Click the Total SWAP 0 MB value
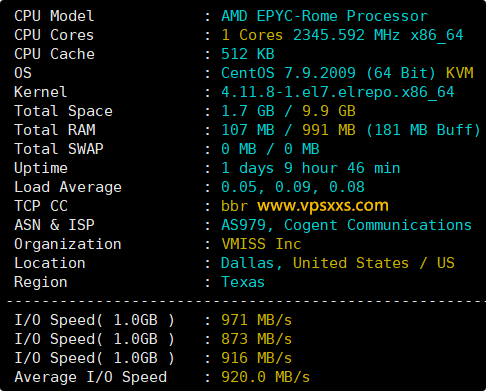486x391 pixels. 270,149
